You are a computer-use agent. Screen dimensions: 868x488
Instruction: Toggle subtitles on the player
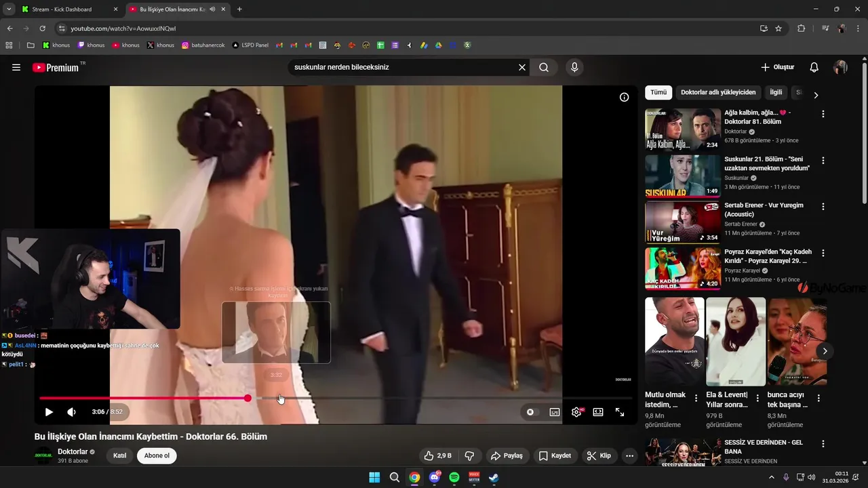[555, 412]
